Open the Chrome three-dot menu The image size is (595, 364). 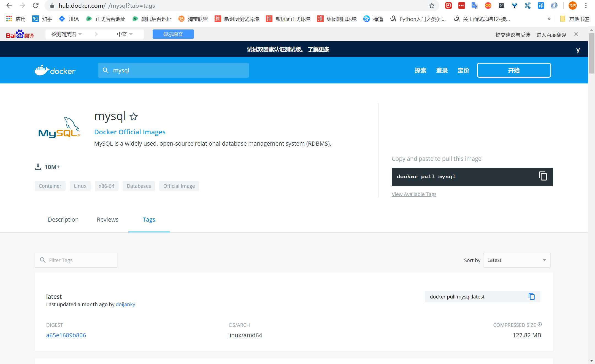click(586, 6)
